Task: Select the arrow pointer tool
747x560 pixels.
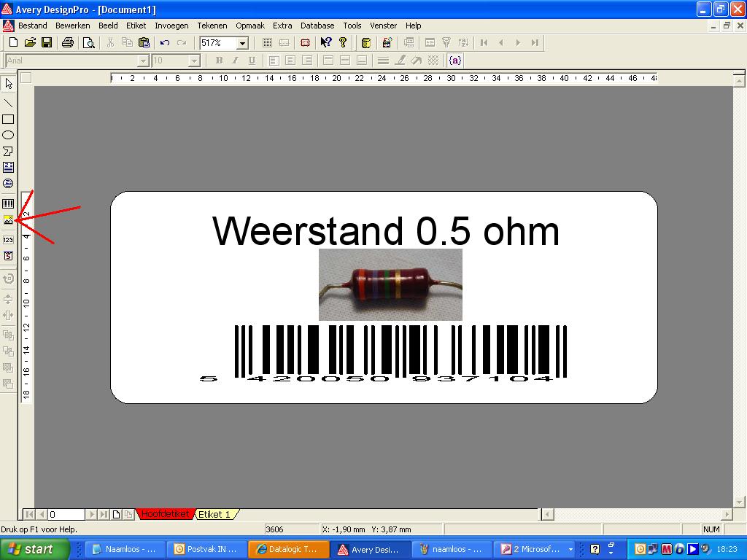Action: click(x=9, y=84)
